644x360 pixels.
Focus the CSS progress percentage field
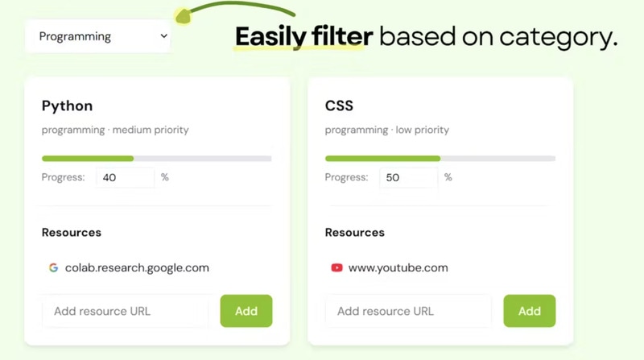(408, 177)
